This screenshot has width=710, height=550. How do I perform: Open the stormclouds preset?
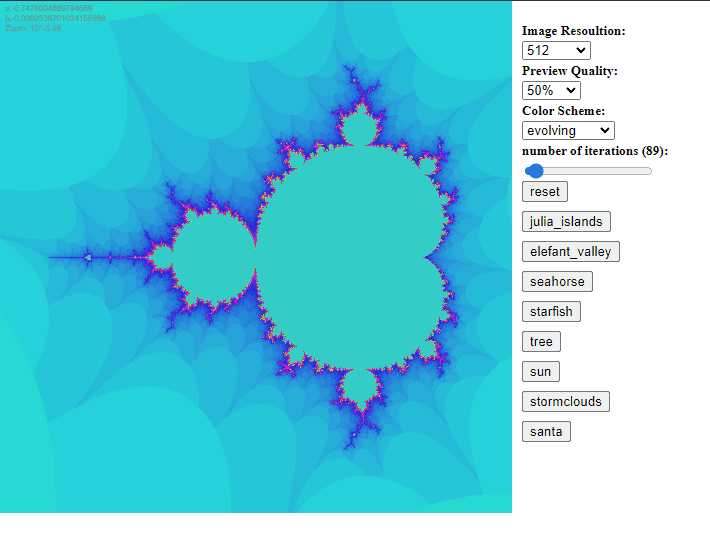[x=565, y=402]
